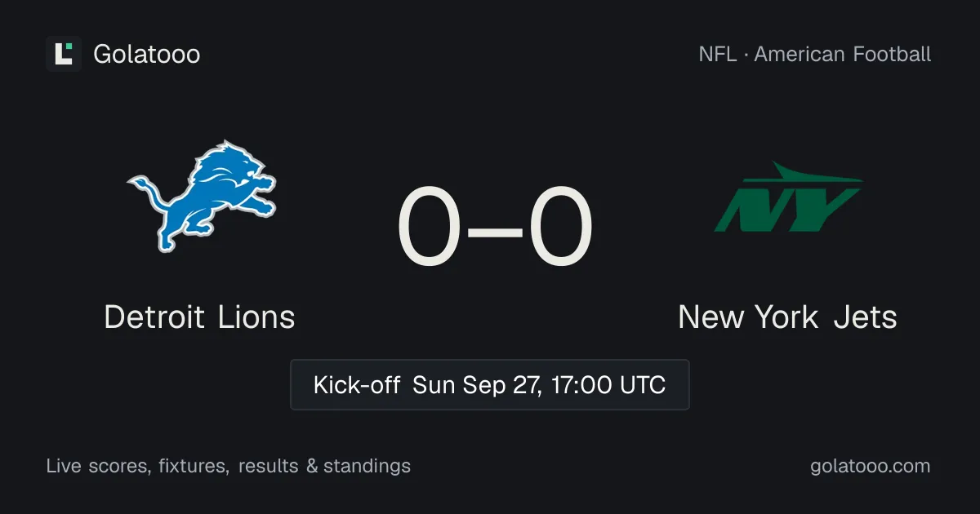
Task: Click the New York Jets logo
Action: click(x=788, y=197)
